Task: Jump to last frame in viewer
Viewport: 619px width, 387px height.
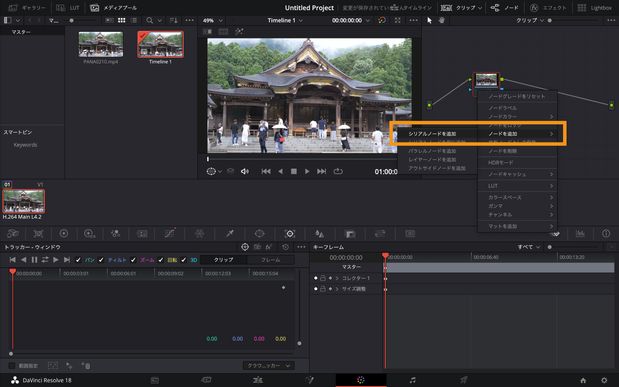Action: pos(322,171)
